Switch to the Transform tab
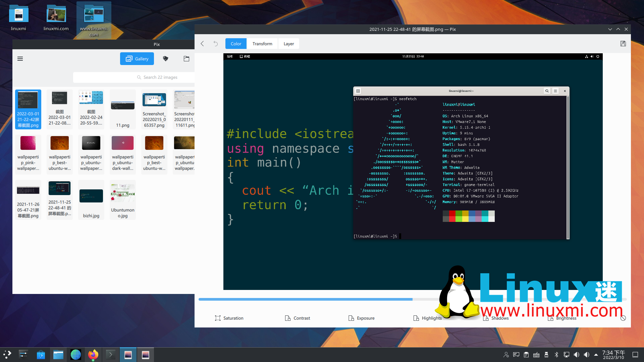 pos(262,44)
